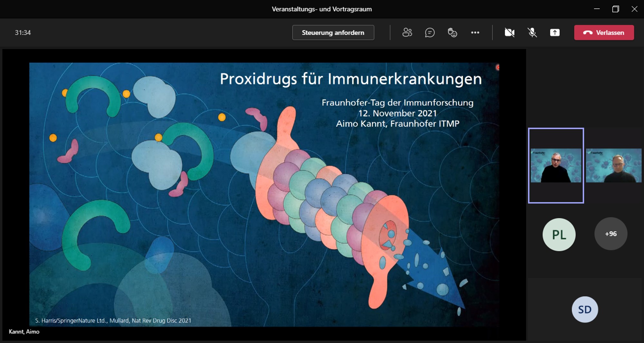Restore down the meeting window
The width and height of the screenshot is (644, 343).
[615, 9]
